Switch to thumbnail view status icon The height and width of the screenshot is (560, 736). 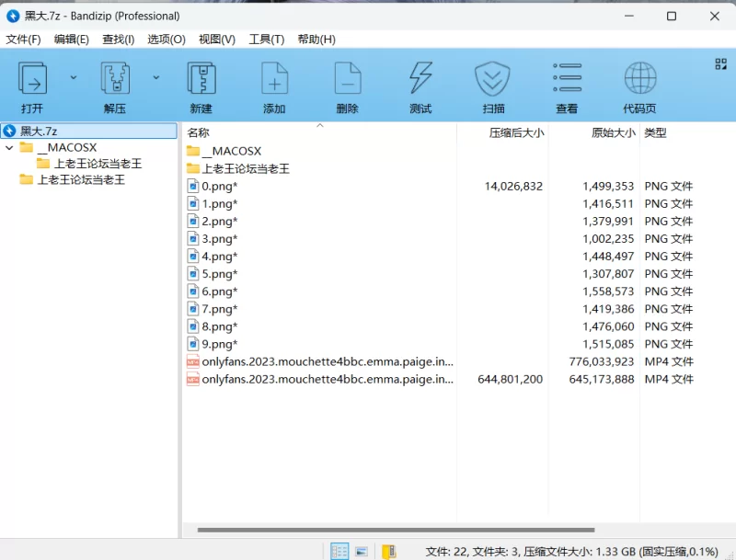[362, 551]
